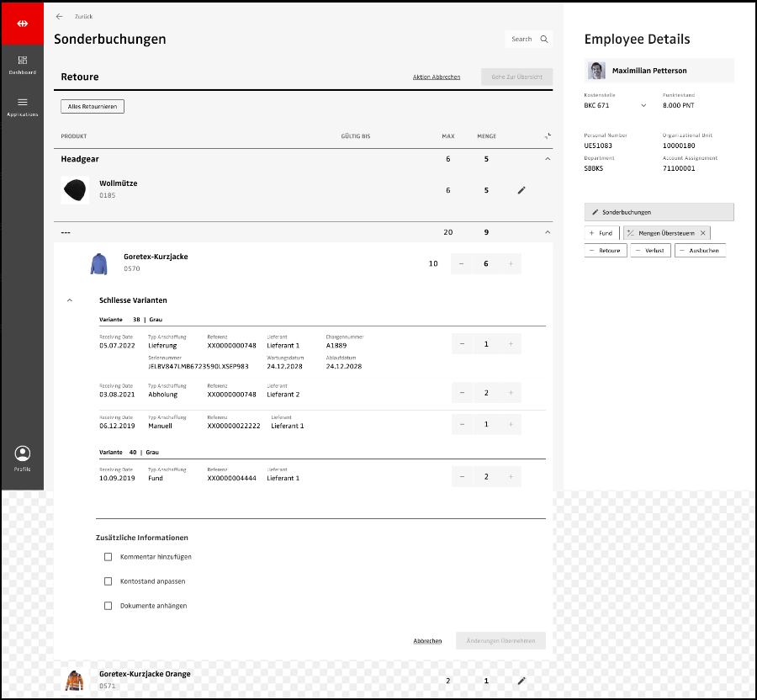The image size is (757, 700).
Task: Collapse Schliesse Varianten section
Action: point(70,300)
